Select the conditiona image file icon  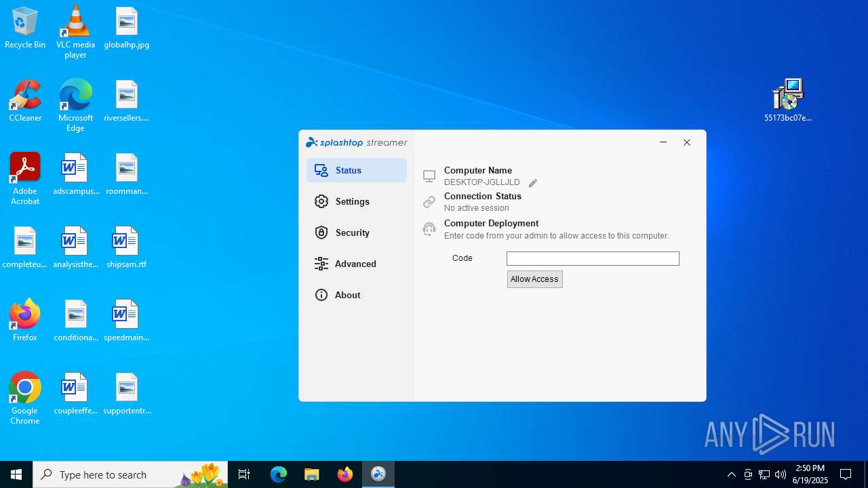(75, 321)
